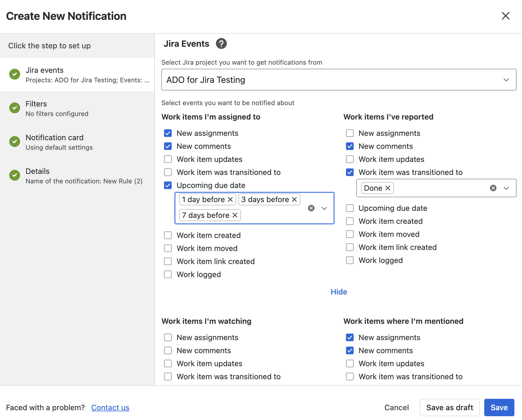Select the Details step in sidebar

point(77,175)
